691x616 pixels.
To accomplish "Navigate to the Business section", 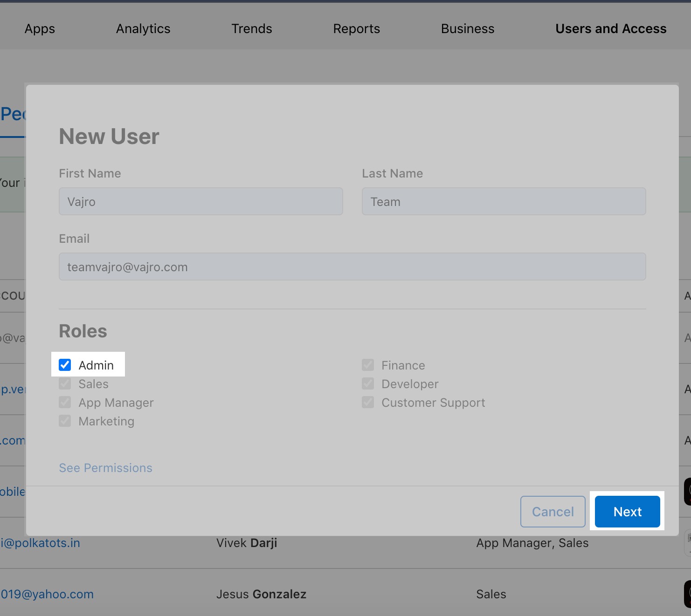I will tap(468, 29).
